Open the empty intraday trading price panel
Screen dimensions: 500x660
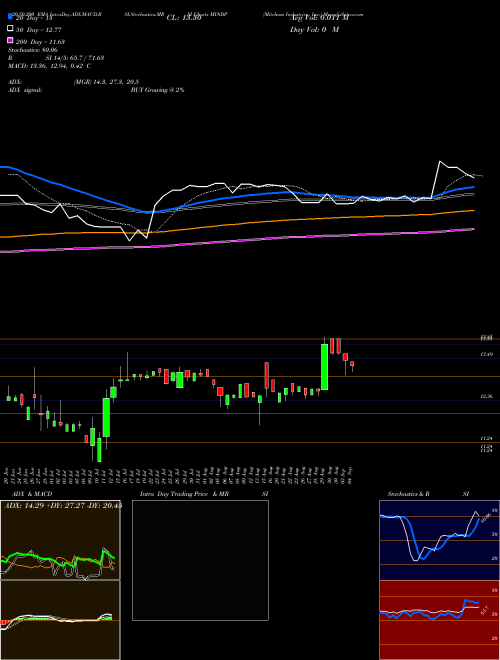pyautogui.click(x=200, y=560)
